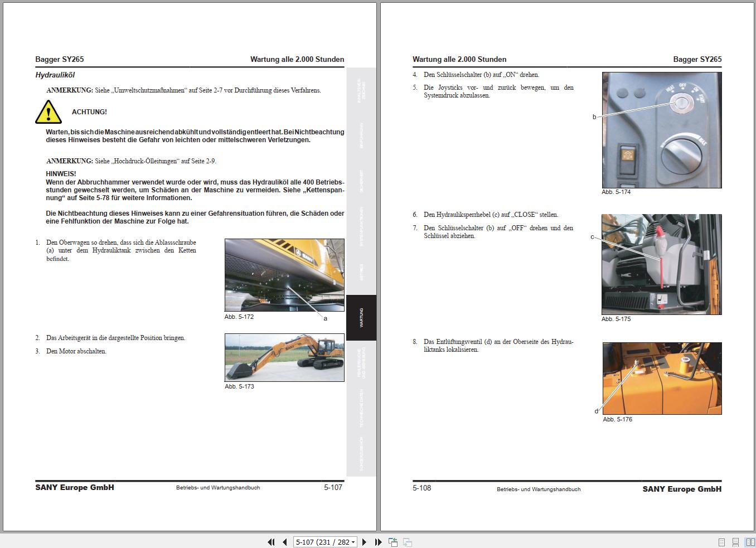756x548 pixels.
Task: Click 'SANY Europe GmbH' in right page footer
Action: (682, 489)
